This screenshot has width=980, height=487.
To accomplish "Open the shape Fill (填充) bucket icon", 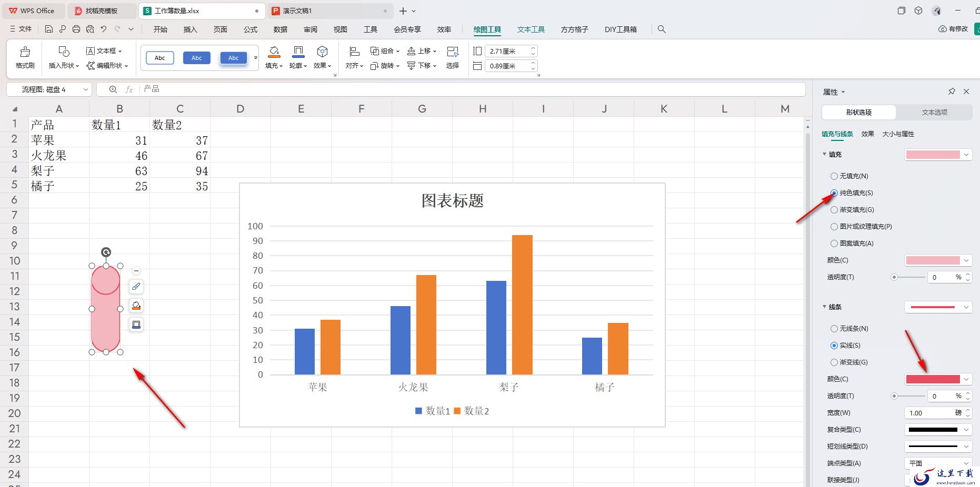I will (x=274, y=52).
